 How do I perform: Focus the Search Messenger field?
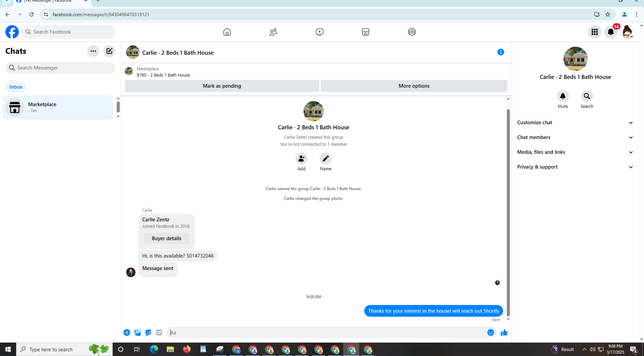click(x=60, y=68)
